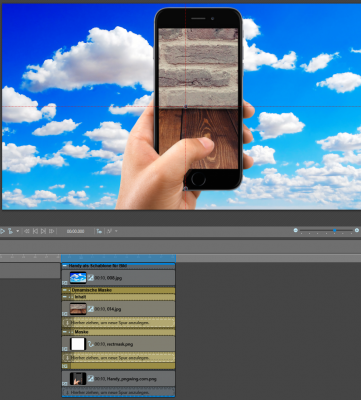
Task: Collapse the 'Maske' track
Action: (65, 332)
